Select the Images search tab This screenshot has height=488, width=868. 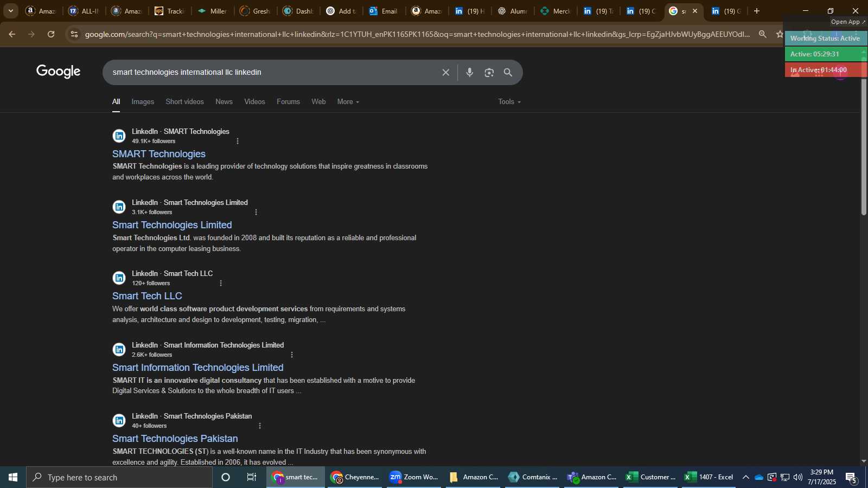point(143,102)
